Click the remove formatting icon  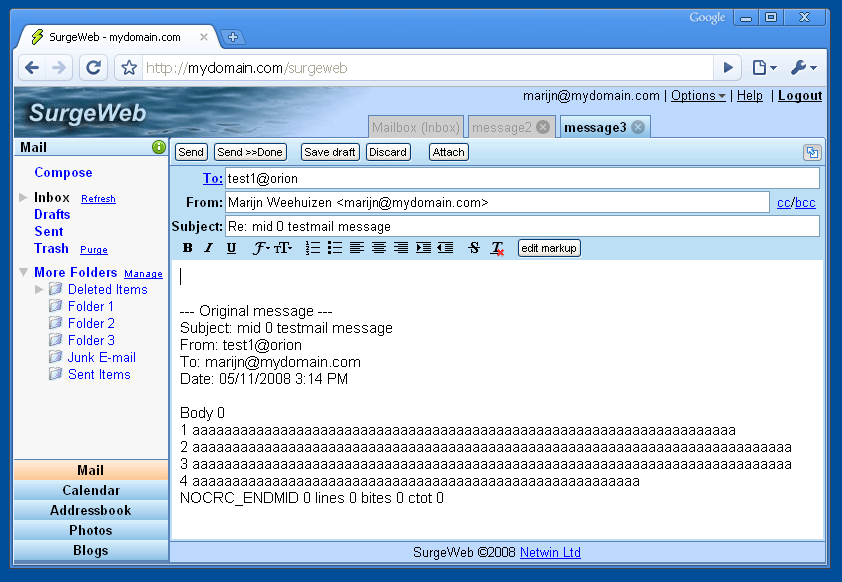coord(497,248)
